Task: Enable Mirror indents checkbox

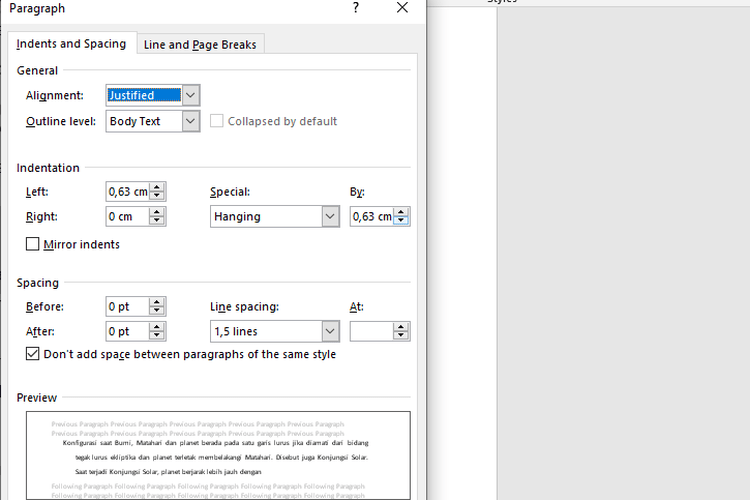Action: tap(33, 244)
